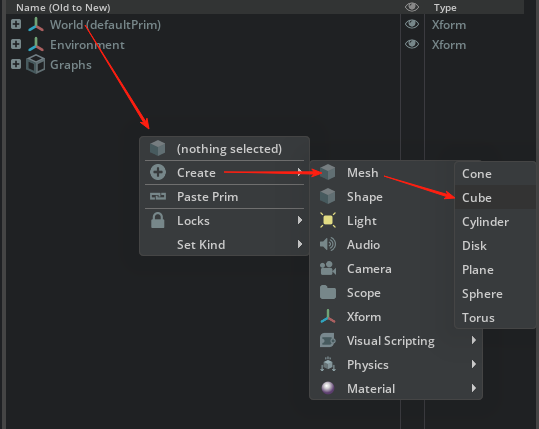Image resolution: width=539 pixels, height=429 pixels.
Task: Click the Scope folder icon
Action: point(328,293)
